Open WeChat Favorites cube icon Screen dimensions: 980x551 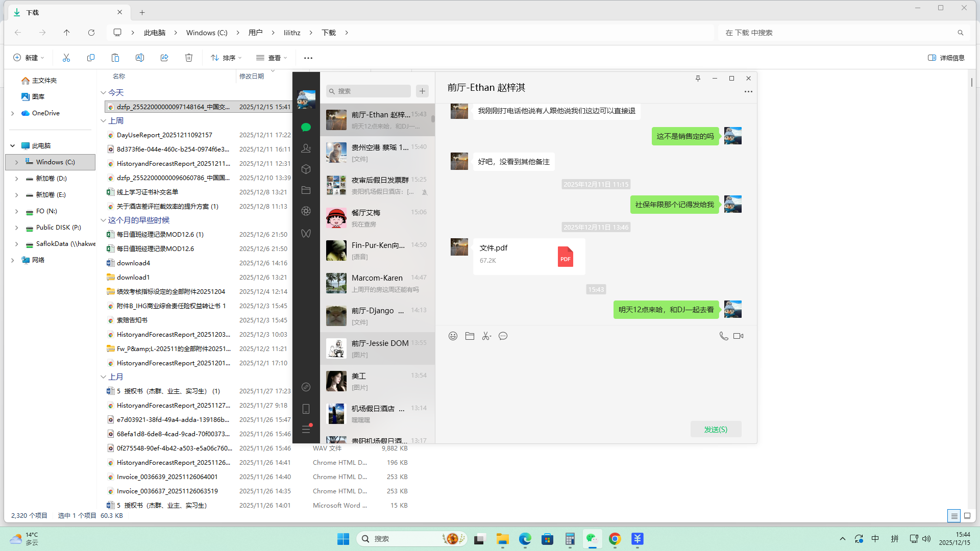pos(306,169)
